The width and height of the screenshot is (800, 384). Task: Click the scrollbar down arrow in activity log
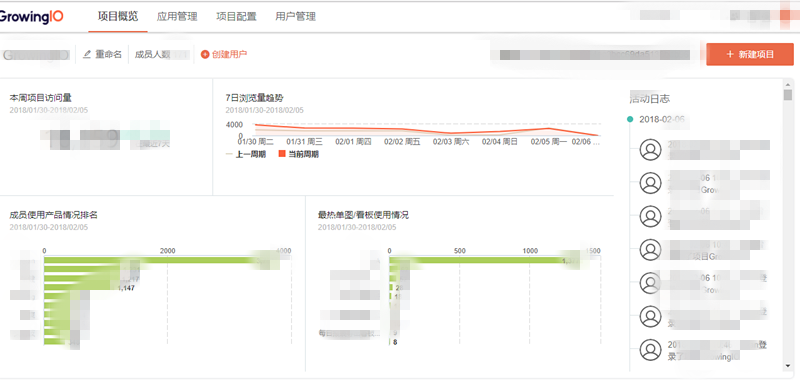pyautogui.click(x=788, y=366)
